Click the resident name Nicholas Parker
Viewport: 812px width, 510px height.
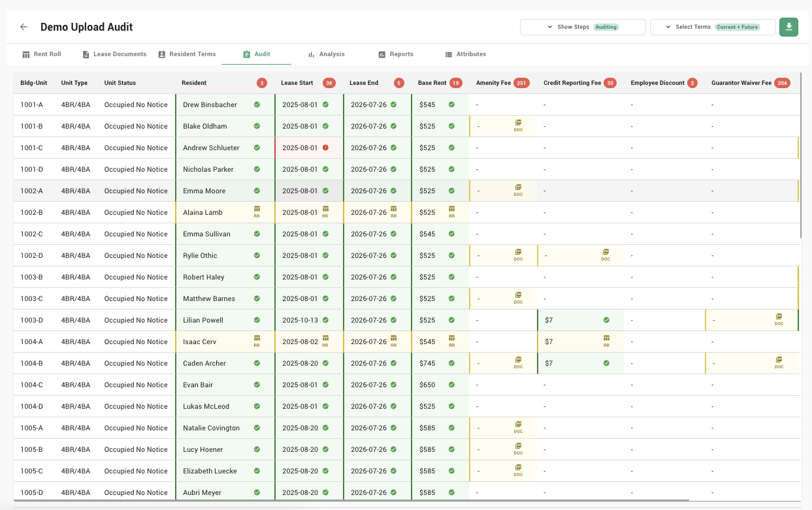[x=208, y=169]
